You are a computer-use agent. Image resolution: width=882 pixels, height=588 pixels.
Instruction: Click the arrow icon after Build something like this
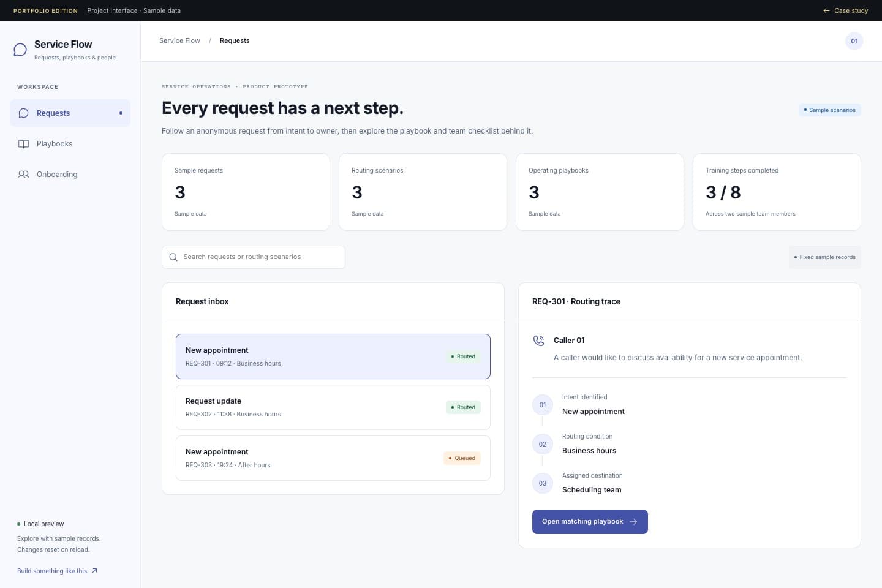pyautogui.click(x=94, y=571)
